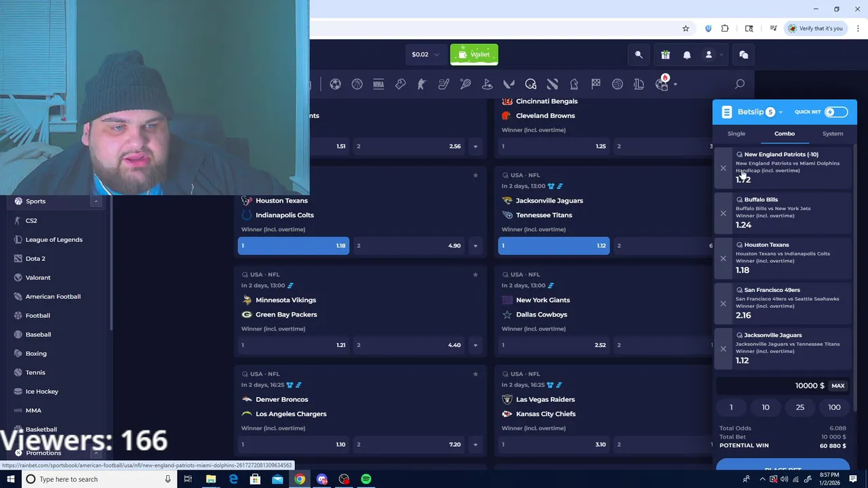
Task: Select the MMA sport icon
Action: (378, 84)
